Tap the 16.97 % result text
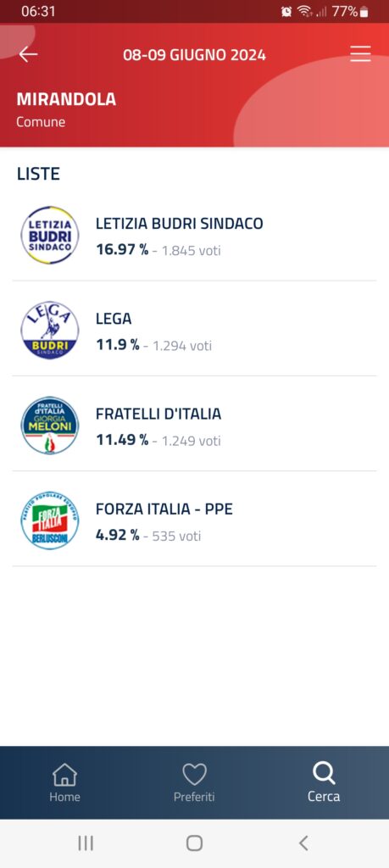389x868 pixels. (x=122, y=250)
